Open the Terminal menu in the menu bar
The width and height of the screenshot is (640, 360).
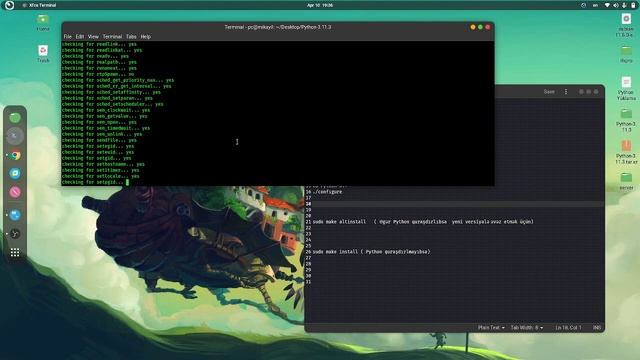click(x=112, y=36)
